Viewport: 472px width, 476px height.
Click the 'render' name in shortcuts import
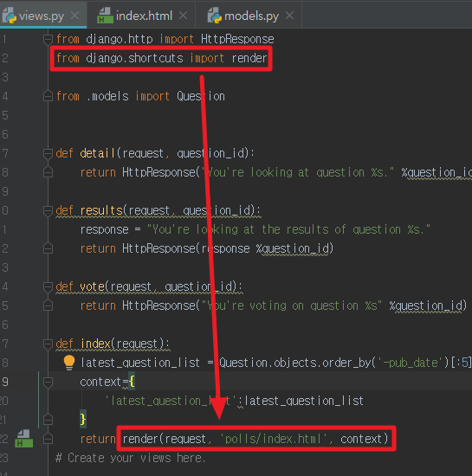[249, 58]
